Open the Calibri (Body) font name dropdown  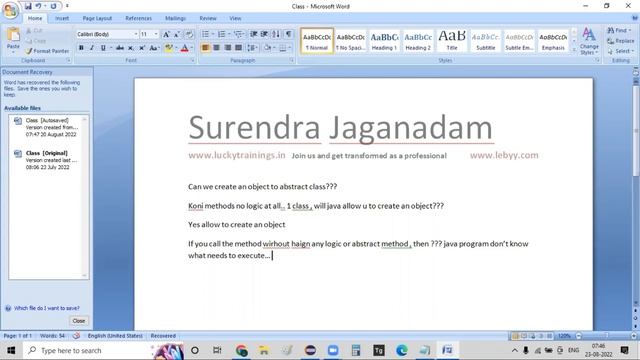tap(136, 34)
